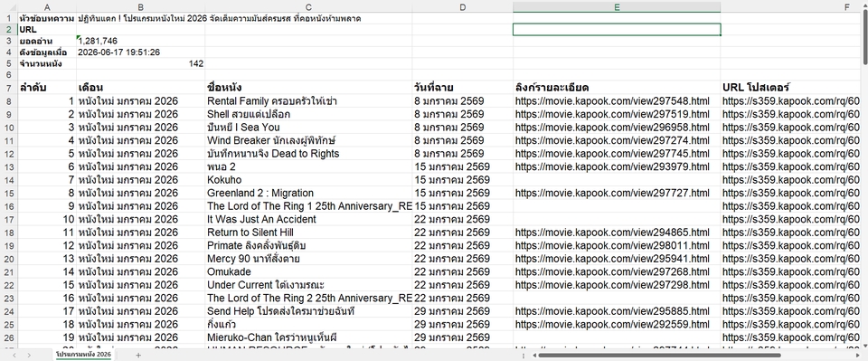Open the โปรแกรมหนัง 2026 sheet tab

pyautogui.click(x=83, y=355)
